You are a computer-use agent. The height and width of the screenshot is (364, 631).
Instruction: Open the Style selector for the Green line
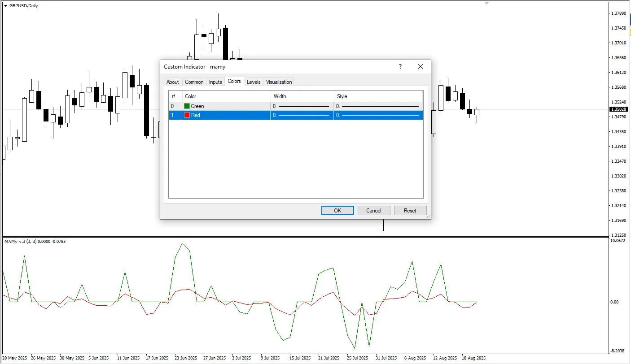pos(378,106)
